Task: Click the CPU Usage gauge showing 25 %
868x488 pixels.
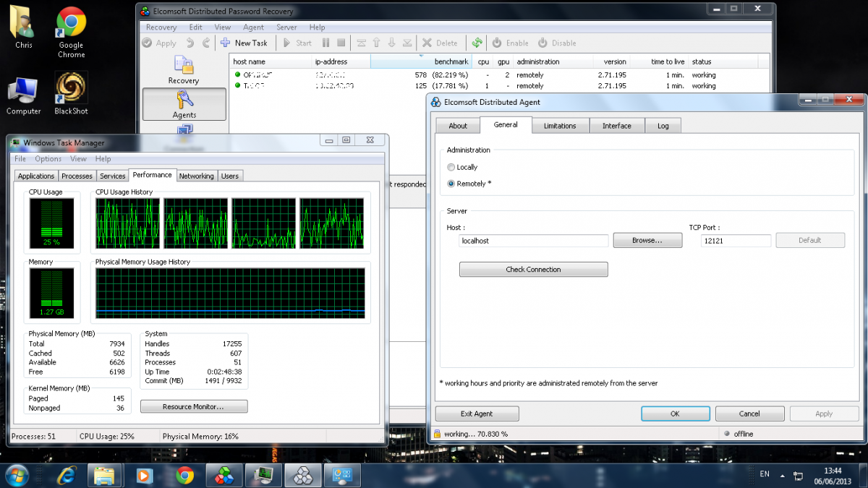Action: (51, 223)
